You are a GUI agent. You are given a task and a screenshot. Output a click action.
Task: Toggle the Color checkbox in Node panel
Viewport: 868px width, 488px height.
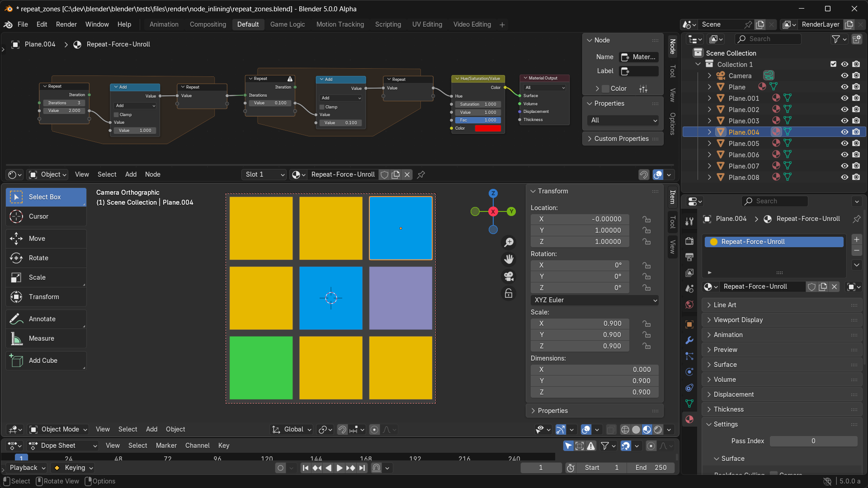point(605,89)
